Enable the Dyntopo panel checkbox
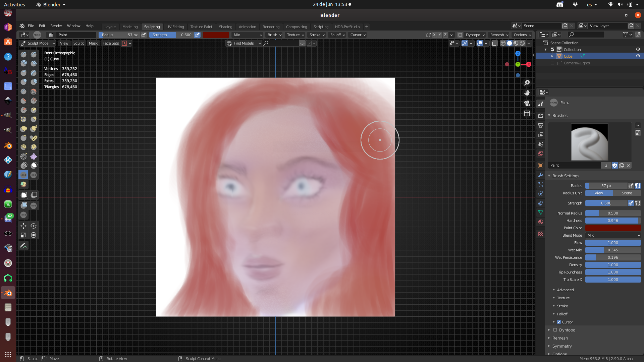The width and height of the screenshot is (644, 362). [555, 330]
